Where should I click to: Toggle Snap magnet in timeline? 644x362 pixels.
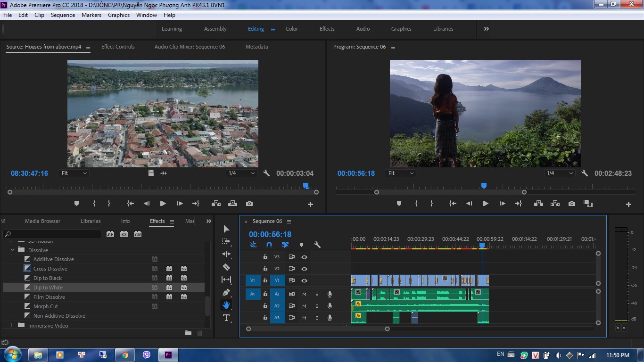269,245
